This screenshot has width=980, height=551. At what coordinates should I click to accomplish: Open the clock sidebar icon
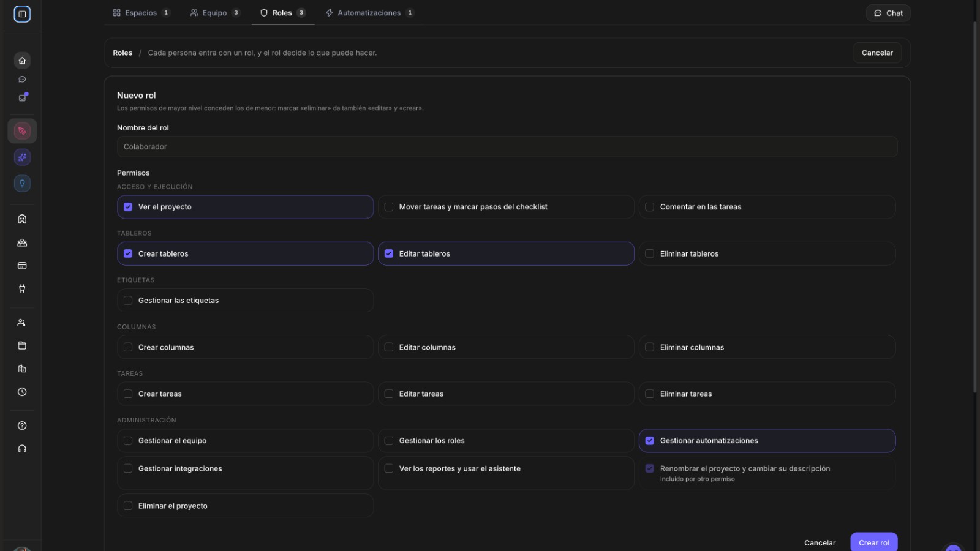pos(22,392)
